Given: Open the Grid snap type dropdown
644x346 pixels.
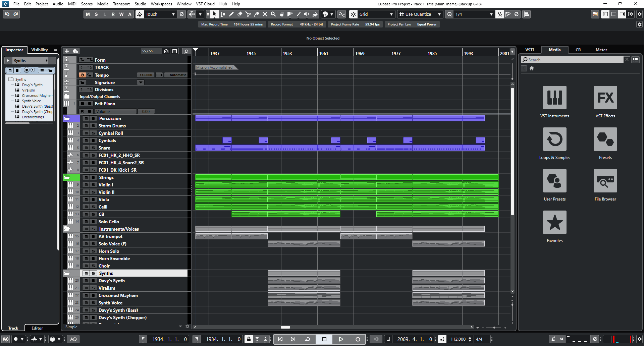Looking at the screenshot, I should [376, 14].
